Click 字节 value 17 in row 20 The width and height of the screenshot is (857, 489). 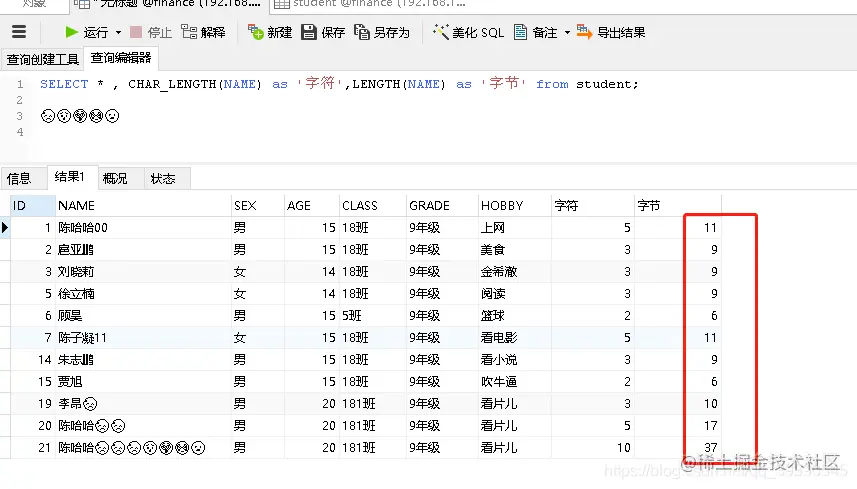pos(678,425)
